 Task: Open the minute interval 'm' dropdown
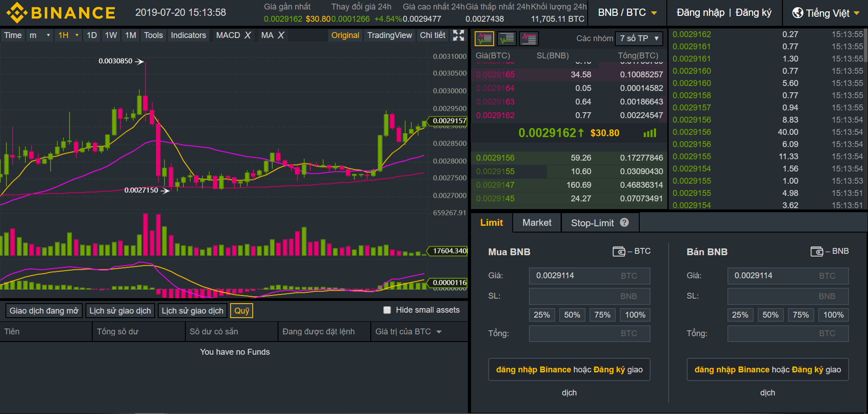pyautogui.click(x=39, y=35)
